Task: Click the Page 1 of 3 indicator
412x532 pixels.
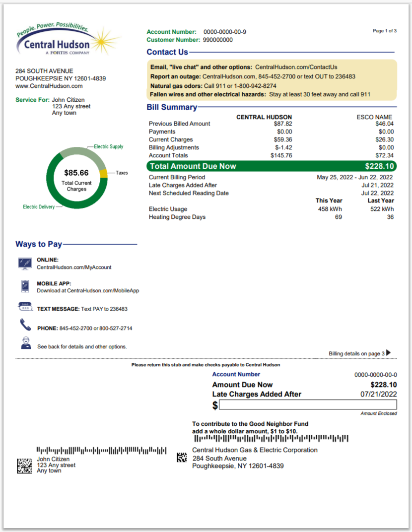Action: pos(384,31)
